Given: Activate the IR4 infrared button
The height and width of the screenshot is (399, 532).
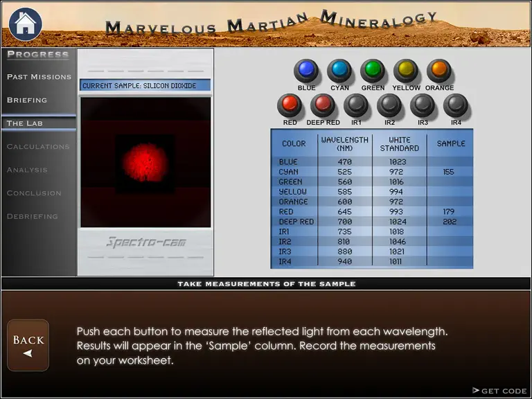Looking at the screenshot, I should [456, 105].
